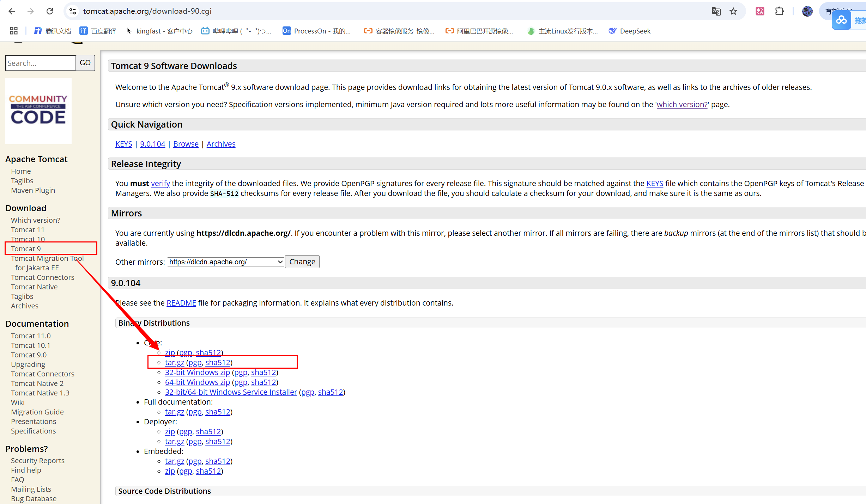Open the README link
The width and height of the screenshot is (866, 504).
click(181, 303)
